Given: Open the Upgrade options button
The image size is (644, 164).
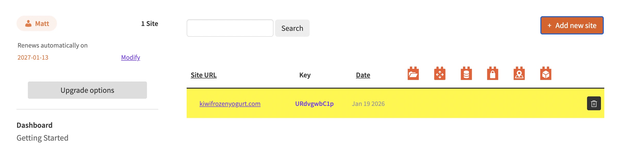Looking at the screenshot, I should click(87, 90).
